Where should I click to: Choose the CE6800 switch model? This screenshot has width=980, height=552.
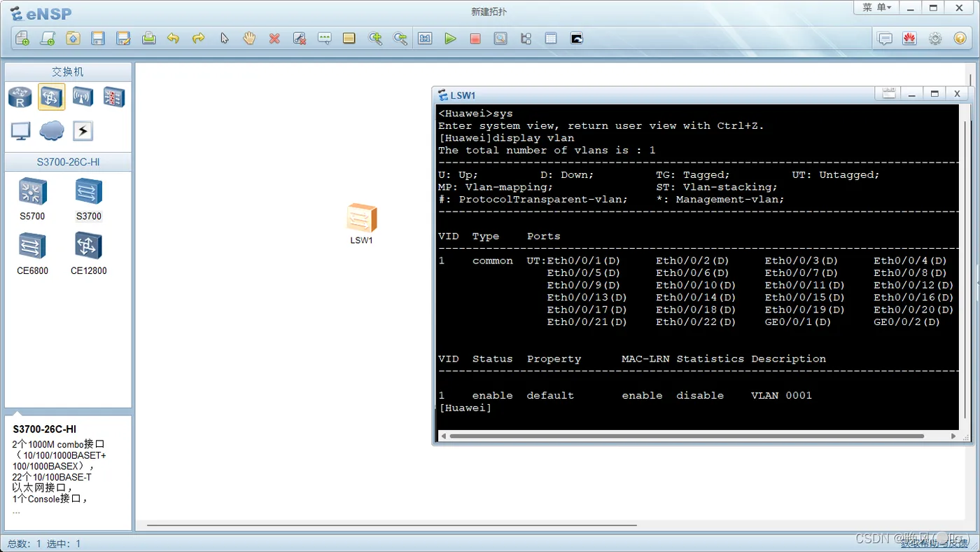pos(32,254)
